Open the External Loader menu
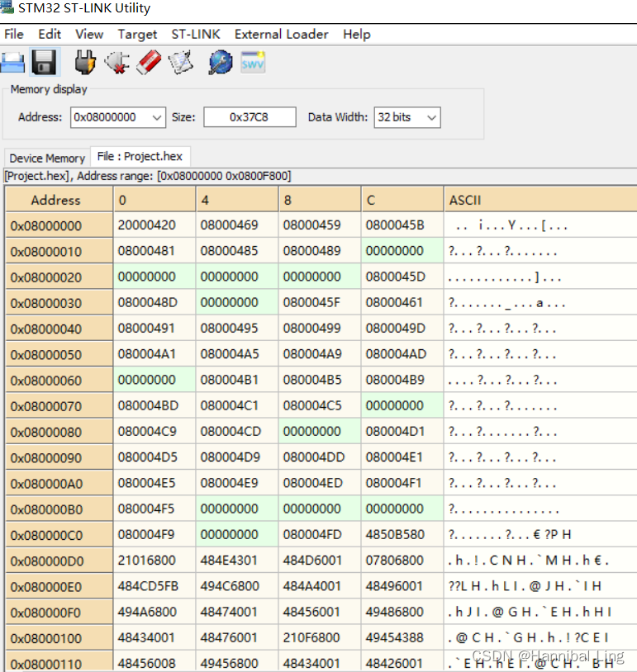637x672 pixels. 282,35
